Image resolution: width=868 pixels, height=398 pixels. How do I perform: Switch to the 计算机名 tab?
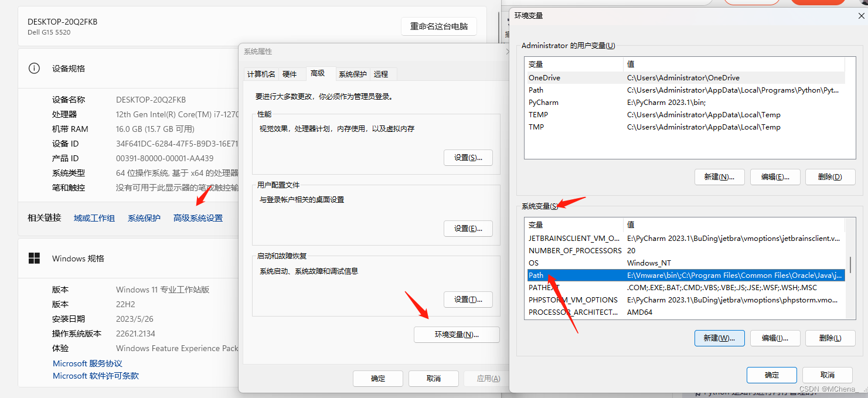261,74
